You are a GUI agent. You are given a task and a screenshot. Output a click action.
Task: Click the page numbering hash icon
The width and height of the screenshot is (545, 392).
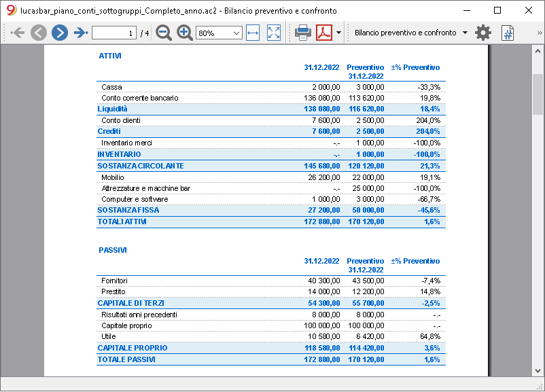coord(508,33)
